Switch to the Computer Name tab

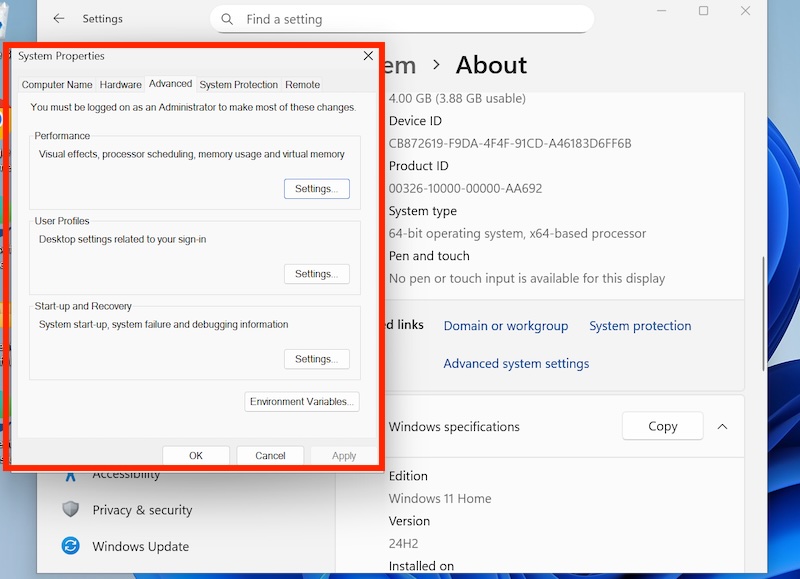(57, 85)
